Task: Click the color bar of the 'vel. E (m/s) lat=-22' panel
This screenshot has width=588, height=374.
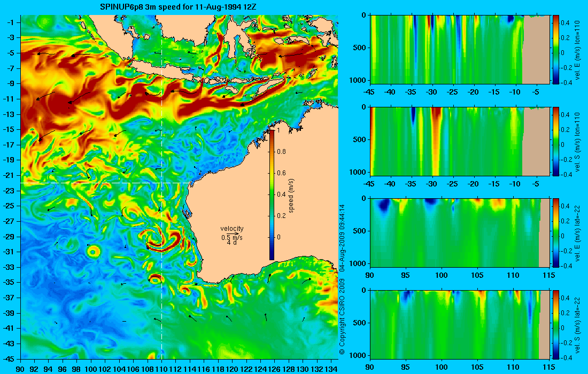Action: point(556,233)
